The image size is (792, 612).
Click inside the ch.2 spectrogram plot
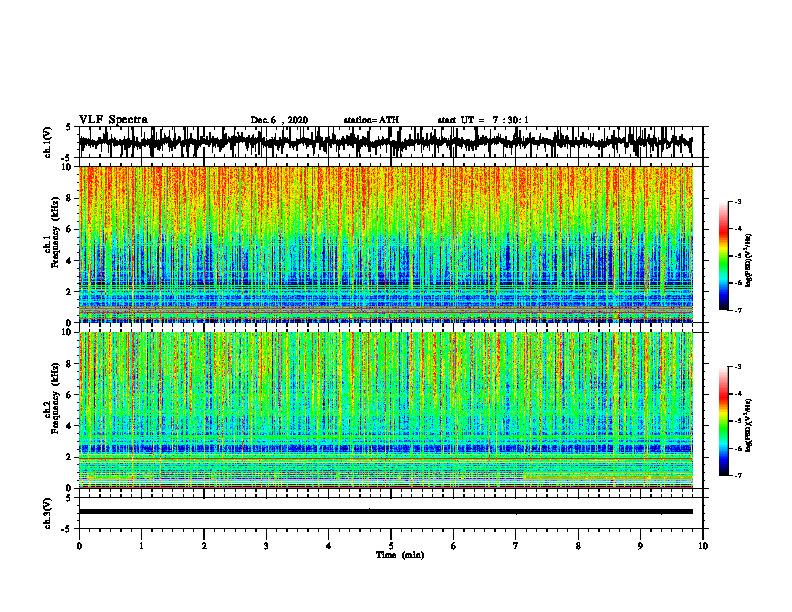point(385,410)
